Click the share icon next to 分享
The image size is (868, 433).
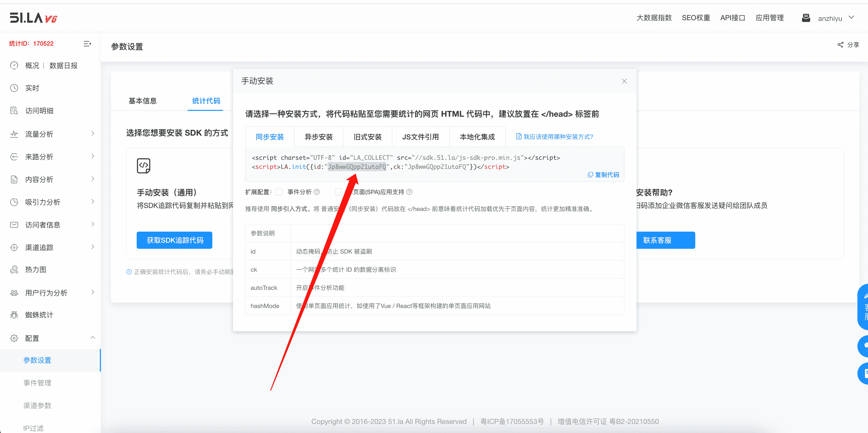(x=841, y=44)
